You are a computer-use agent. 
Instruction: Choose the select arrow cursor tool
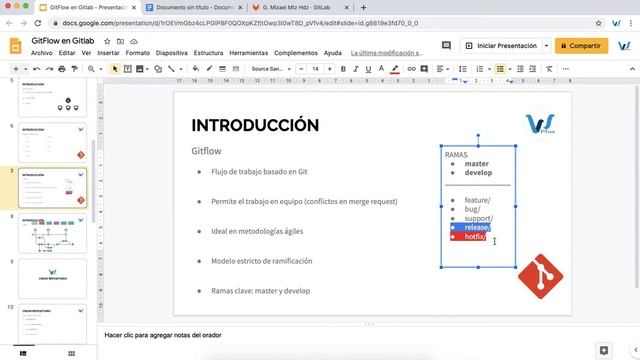(x=115, y=69)
